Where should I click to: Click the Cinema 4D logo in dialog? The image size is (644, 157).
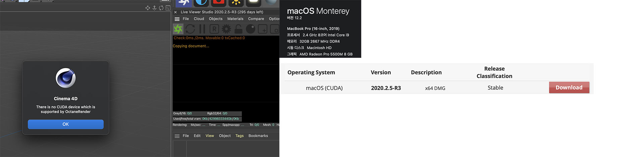(66, 78)
